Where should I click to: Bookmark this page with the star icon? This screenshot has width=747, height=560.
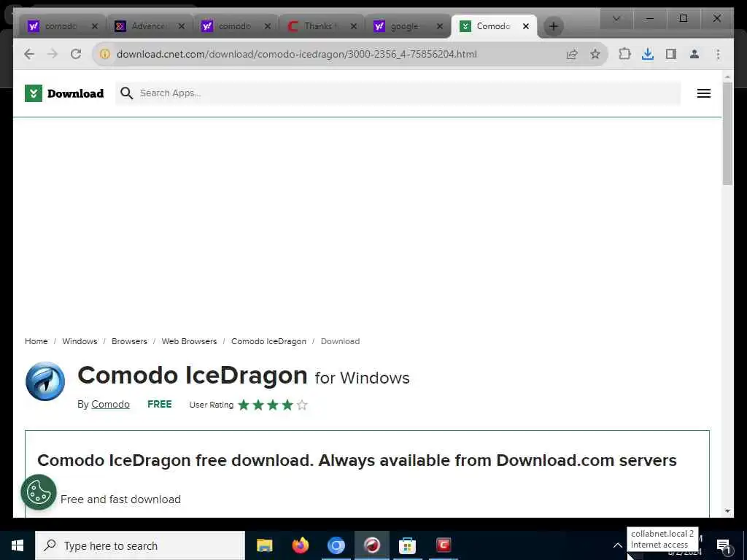[595, 54]
